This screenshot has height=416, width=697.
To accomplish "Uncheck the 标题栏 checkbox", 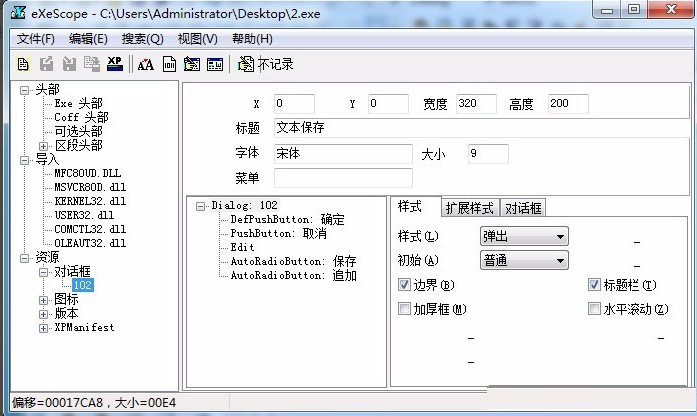I will tap(595, 285).
